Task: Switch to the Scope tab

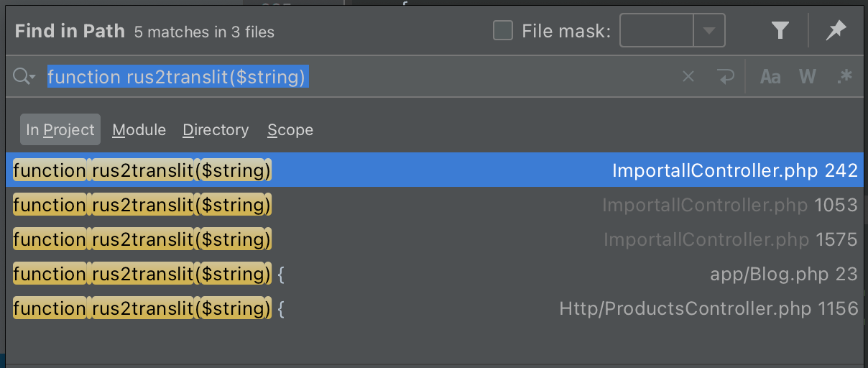Action: (290, 130)
